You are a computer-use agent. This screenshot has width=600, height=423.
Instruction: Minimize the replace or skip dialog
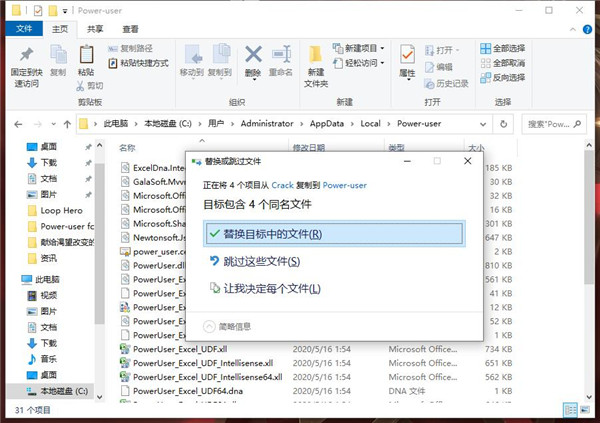pyautogui.click(x=407, y=161)
